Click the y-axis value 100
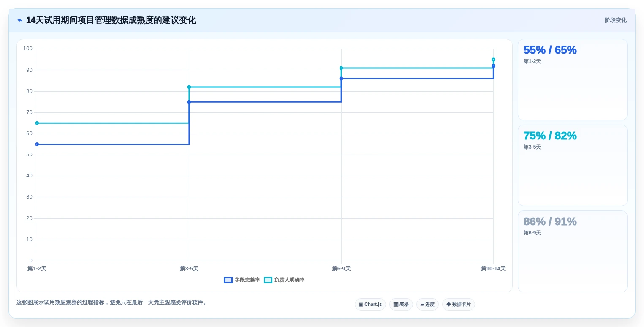 28,49
